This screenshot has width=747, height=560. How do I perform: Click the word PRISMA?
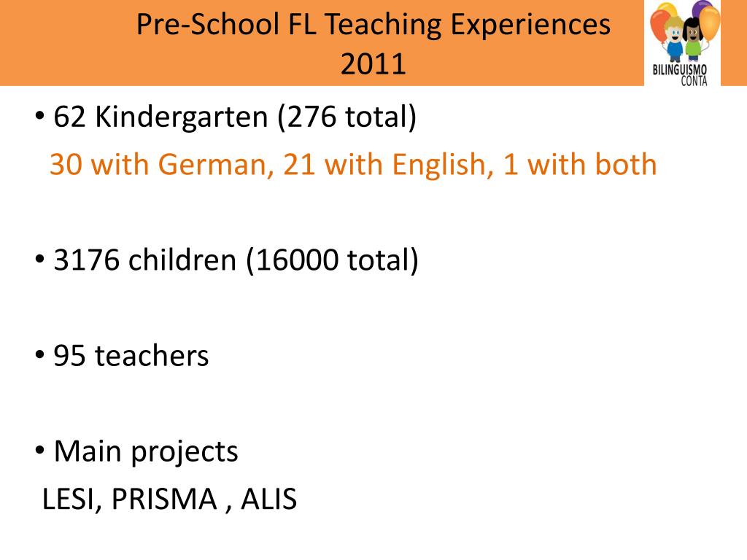(x=164, y=499)
